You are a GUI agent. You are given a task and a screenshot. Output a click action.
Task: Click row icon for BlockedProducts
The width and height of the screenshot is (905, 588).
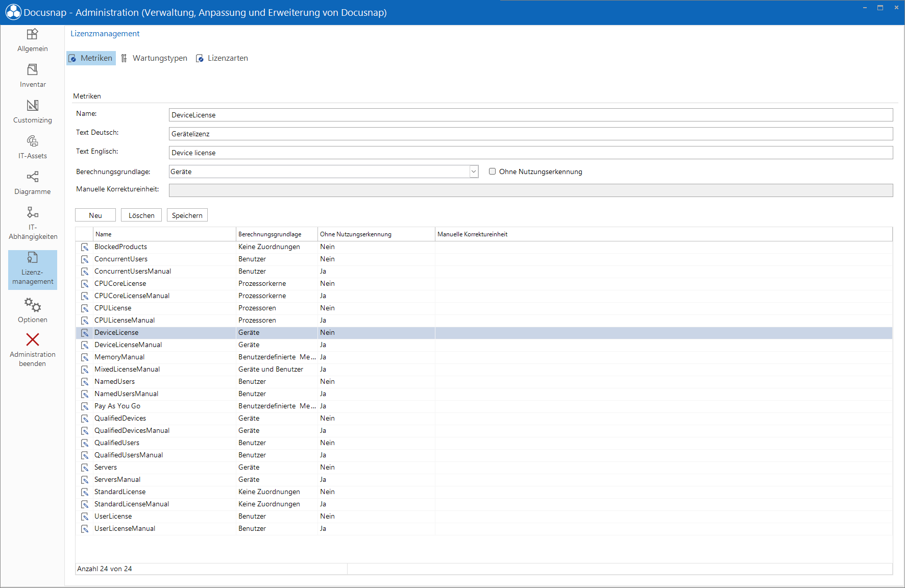[85, 247]
